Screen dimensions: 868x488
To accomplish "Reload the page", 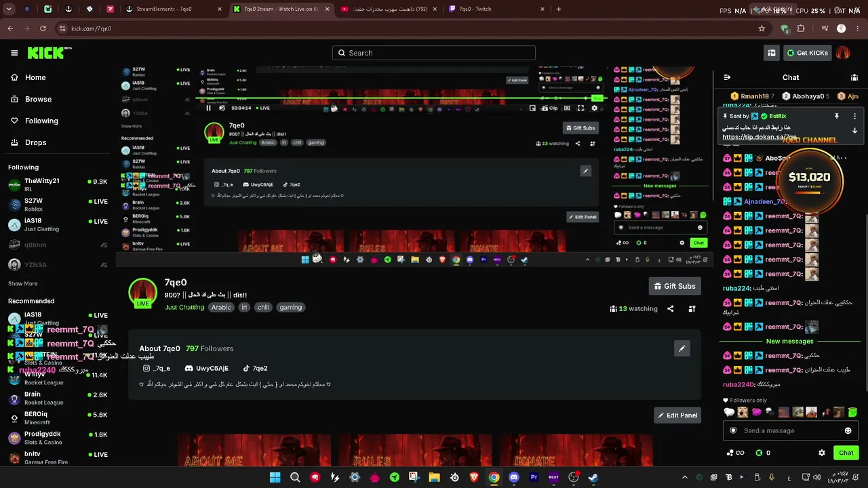I will (x=43, y=28).
